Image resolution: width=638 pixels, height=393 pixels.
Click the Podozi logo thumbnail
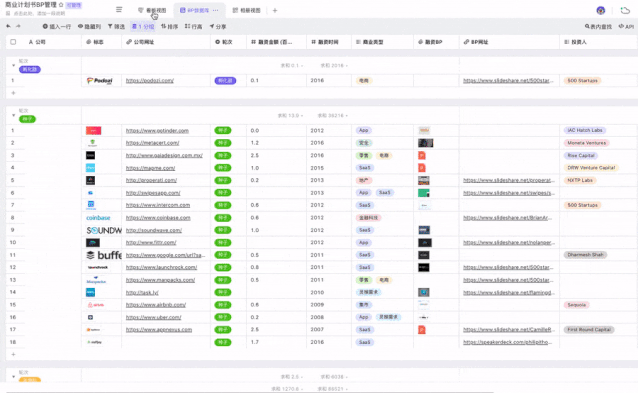click(99, 81)
